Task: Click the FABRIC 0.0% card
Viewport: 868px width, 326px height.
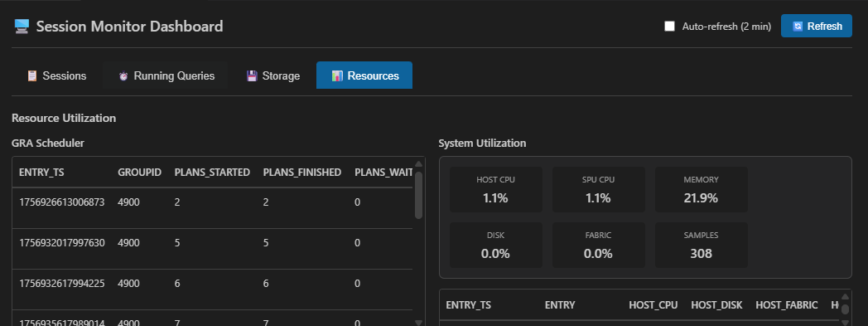Action: point(599,245)
